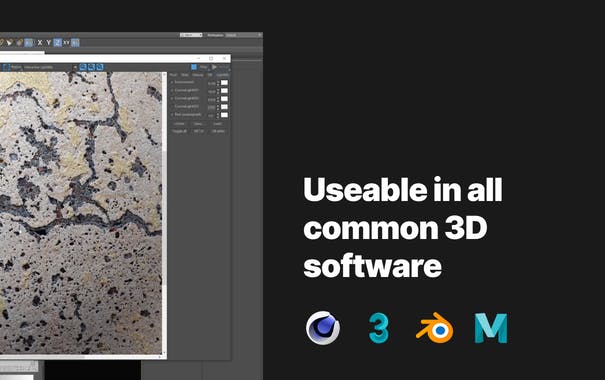Viewport: 605px width, 380px height.
Task: Open the Environment white color swatch
Action: [x=224, y=83]
